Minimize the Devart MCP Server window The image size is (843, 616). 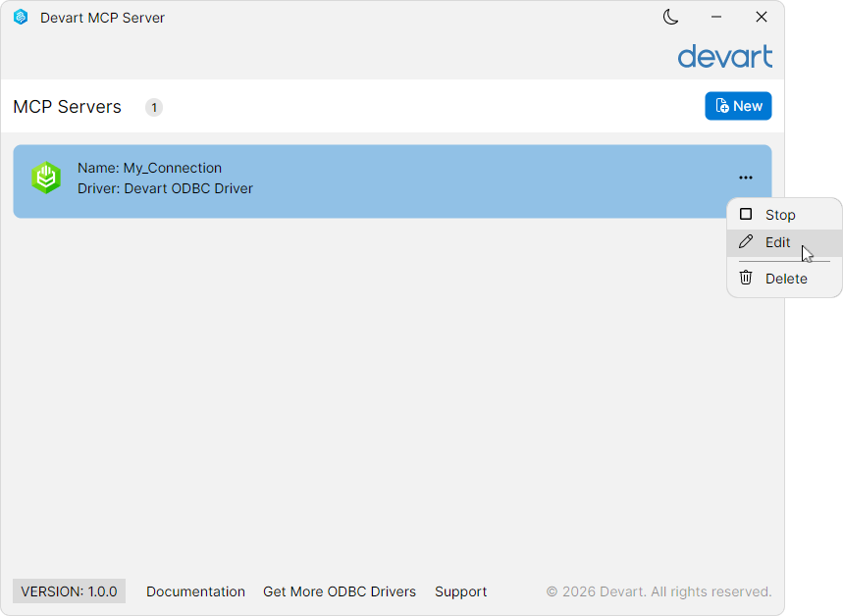point(715,18)
